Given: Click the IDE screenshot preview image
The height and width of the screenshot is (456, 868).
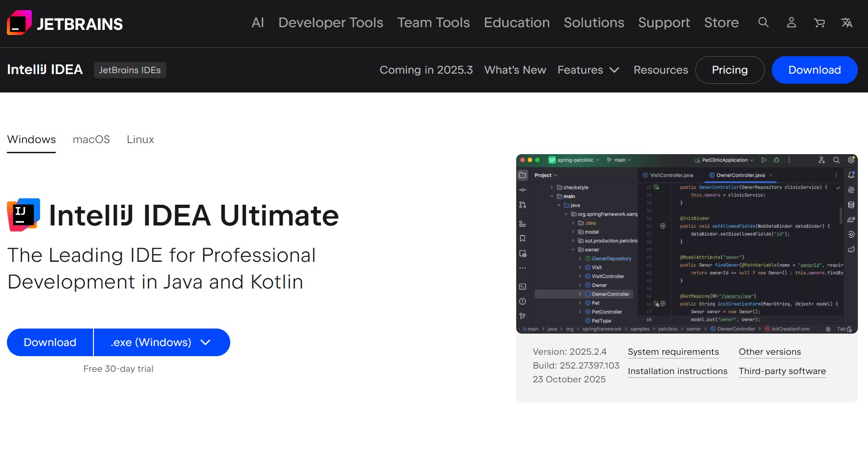Looking at the screenshot, I should [687, 244].
